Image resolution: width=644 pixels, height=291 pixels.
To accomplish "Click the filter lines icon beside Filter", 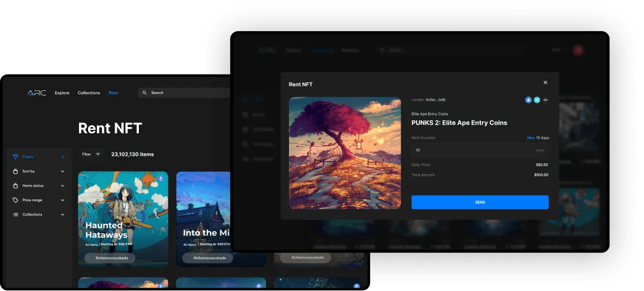I will [98, 155].
